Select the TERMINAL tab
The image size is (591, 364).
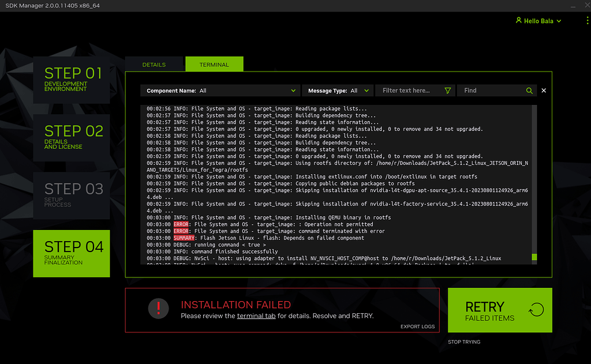(x=214, y=65)
